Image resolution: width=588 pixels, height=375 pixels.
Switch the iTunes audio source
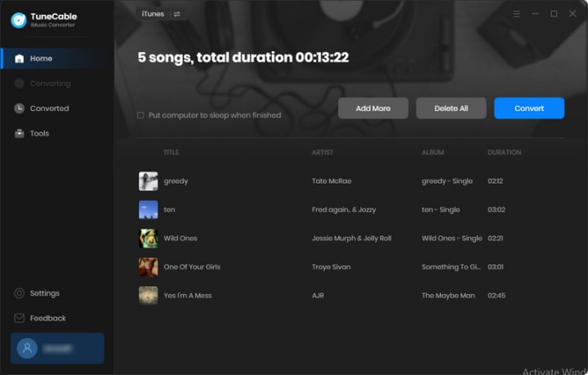click(161, 14)
